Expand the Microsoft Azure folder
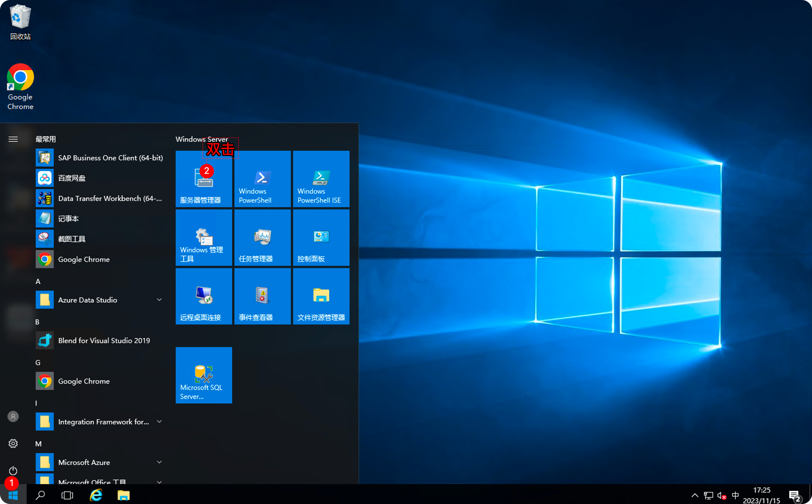 coord(100,462)
